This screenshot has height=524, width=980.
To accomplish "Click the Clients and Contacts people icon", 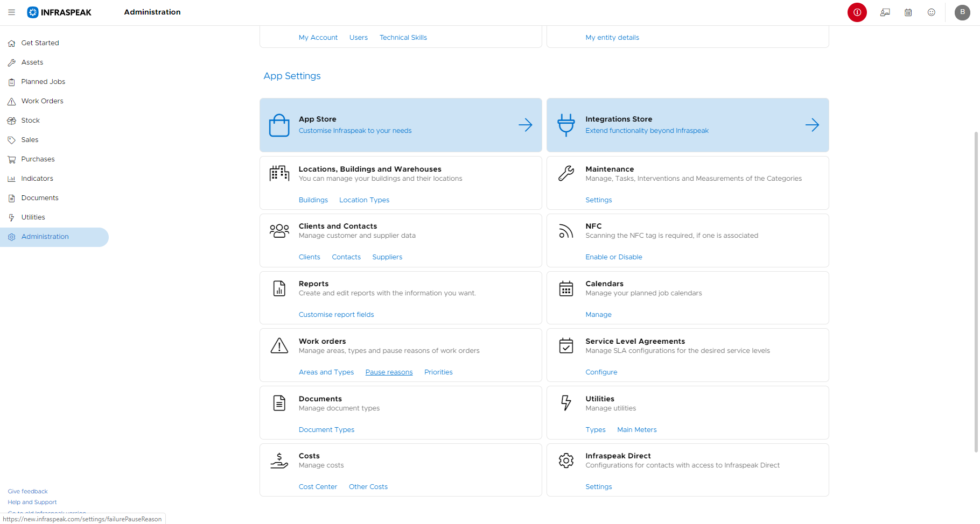I will click(279, 231).
